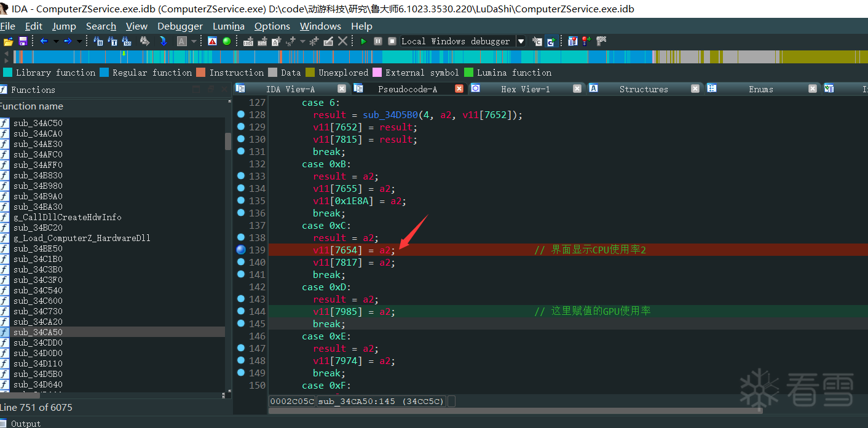This screenshot has width=868, height=428.
Task: Terminate the process with the stop icon
Action: [392, 41]
